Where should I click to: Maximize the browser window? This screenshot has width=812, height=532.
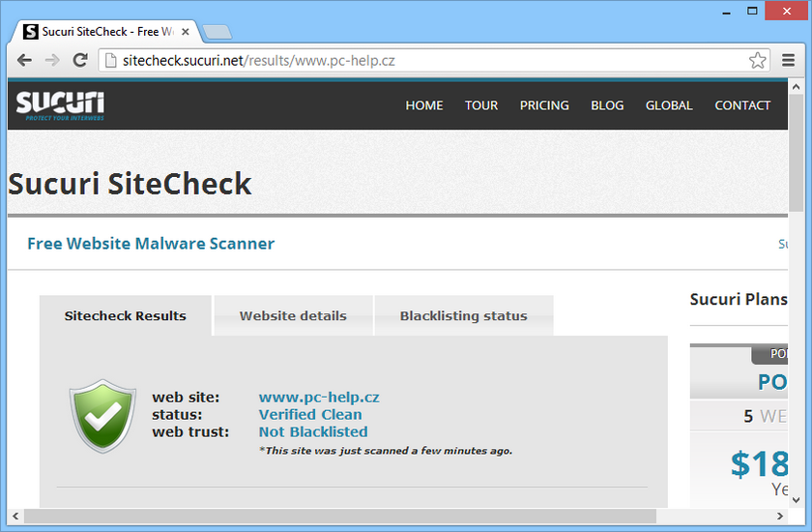[x=752, y=11]
